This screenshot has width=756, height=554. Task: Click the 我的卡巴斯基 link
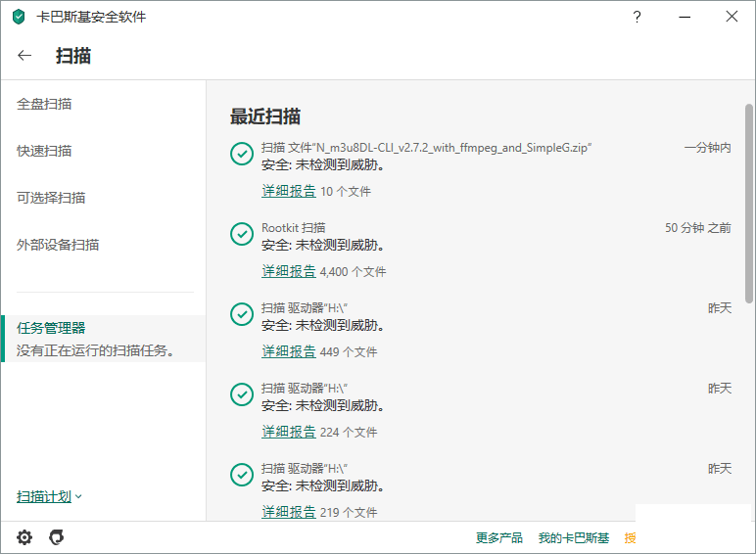coord(574,537)
